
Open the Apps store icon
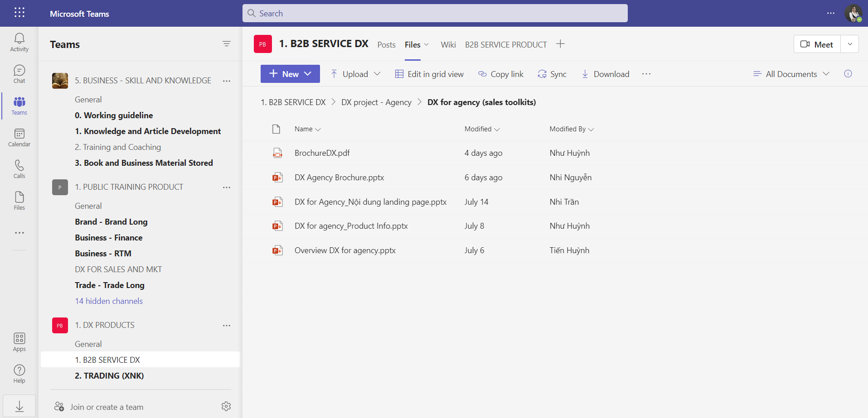click(x=19, y=342)
